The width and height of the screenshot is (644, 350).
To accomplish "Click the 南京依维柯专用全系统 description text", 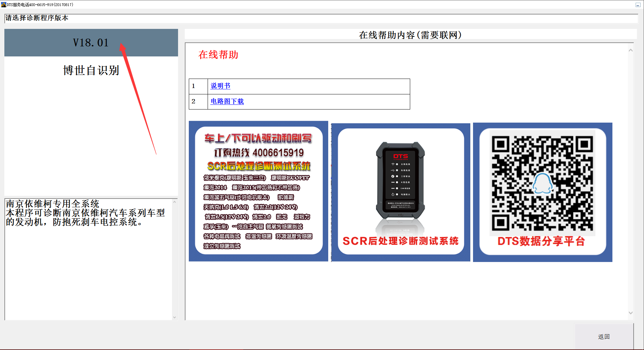I will pyautogui.click(x=53, y=204).
